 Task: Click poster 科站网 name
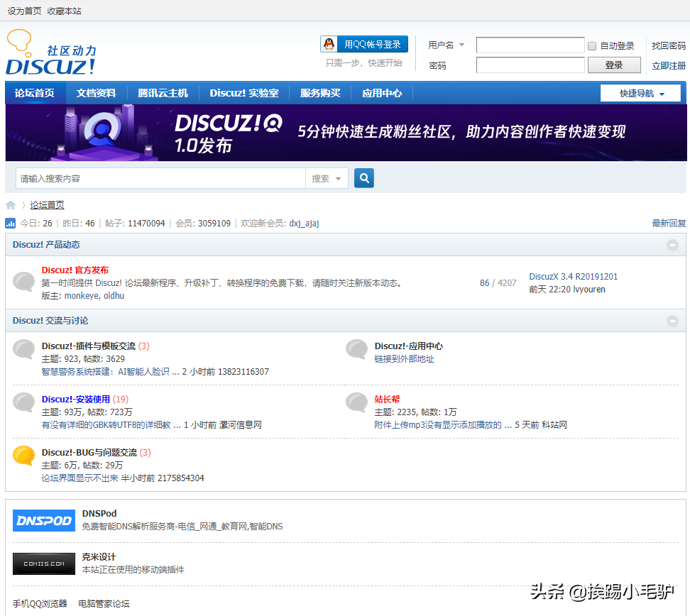coord(554,425)
